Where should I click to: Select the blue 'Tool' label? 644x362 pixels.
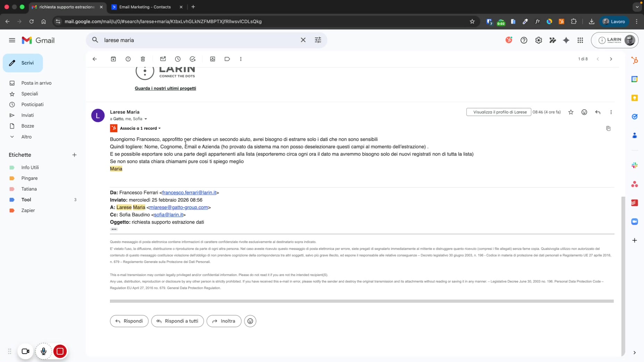(x=26, y=200)
